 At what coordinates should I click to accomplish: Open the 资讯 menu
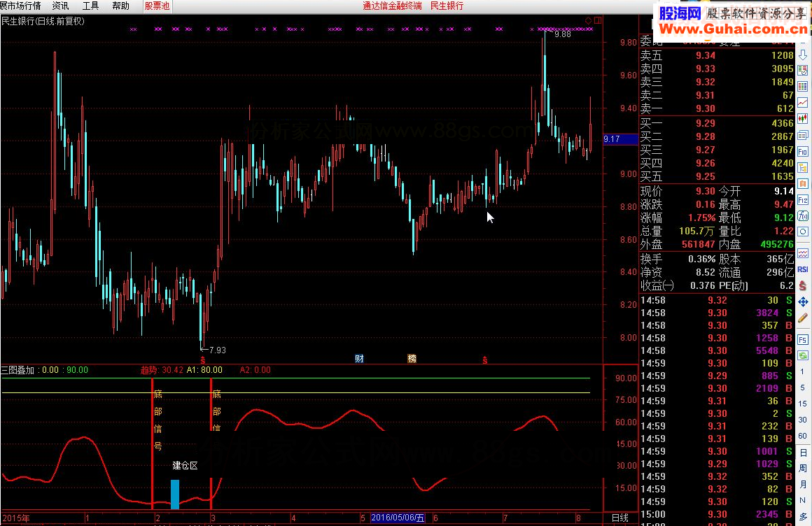click(61, 6)
